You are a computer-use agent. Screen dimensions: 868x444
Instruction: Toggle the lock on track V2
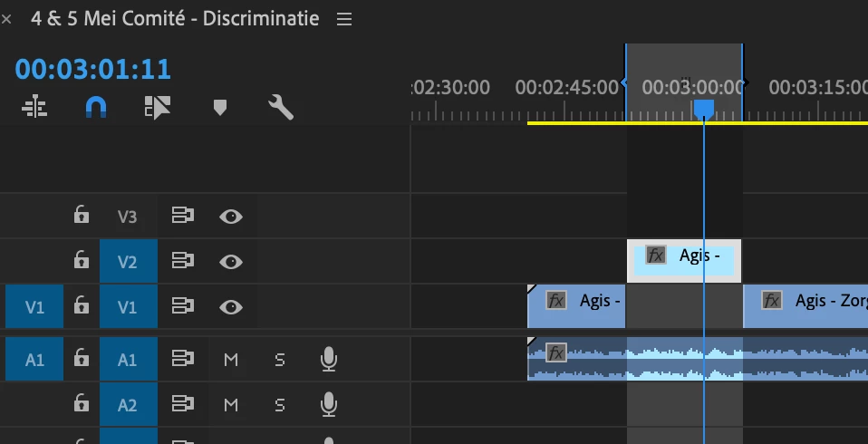(82, 260)
